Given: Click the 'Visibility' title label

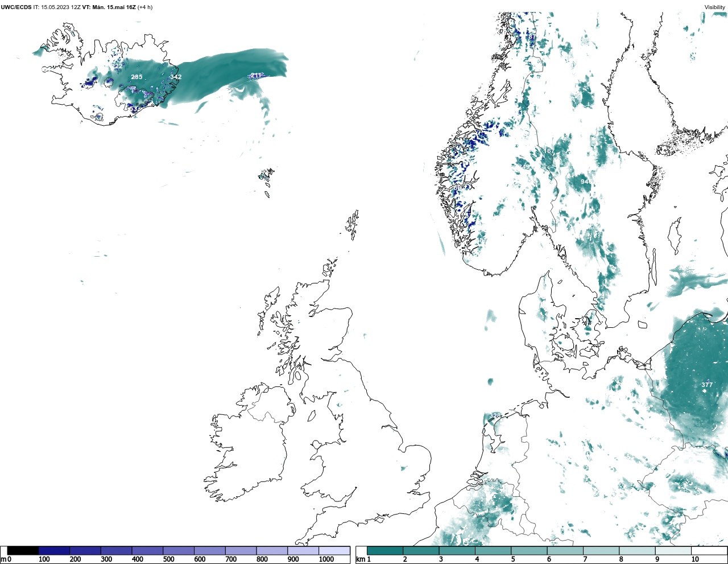Looking at the screenshot, I should pos(715,7).
